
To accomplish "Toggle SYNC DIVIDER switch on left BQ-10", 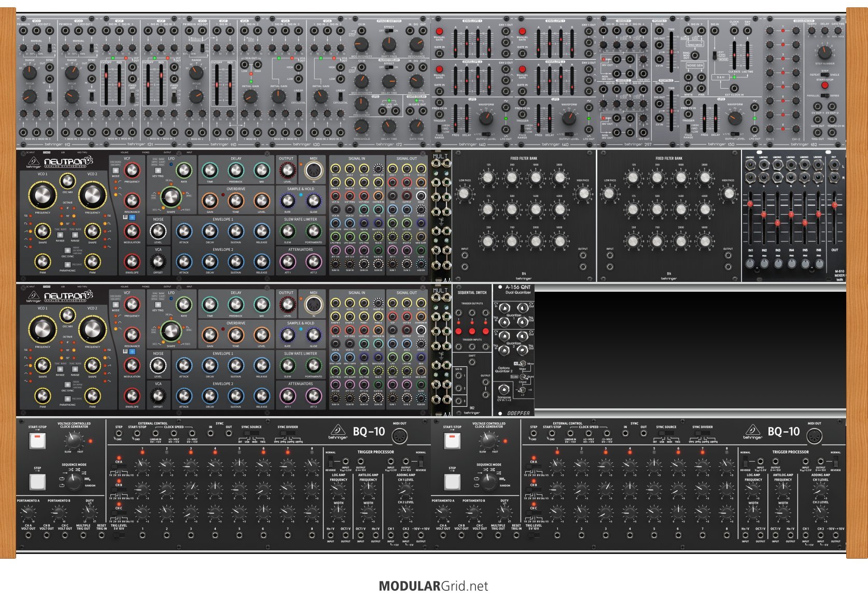I will [287, 434].
